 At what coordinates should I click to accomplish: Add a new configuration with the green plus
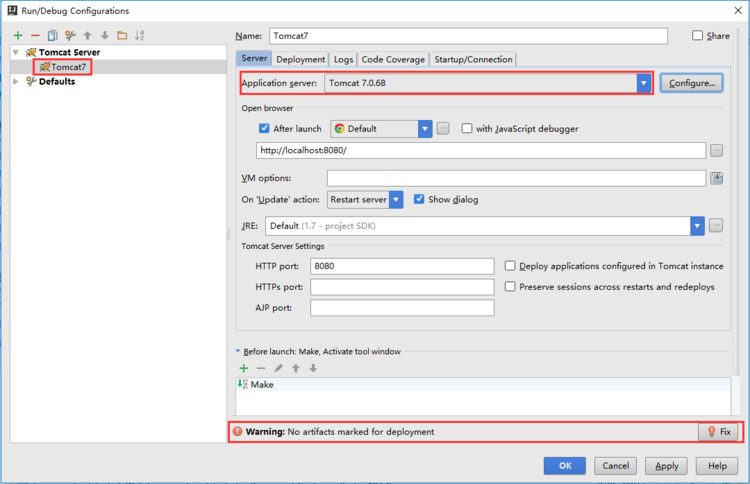point(18,35)
